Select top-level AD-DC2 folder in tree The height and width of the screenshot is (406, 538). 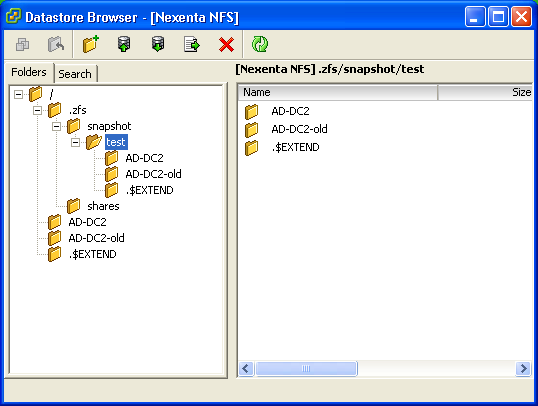click(x=87, y=222)
